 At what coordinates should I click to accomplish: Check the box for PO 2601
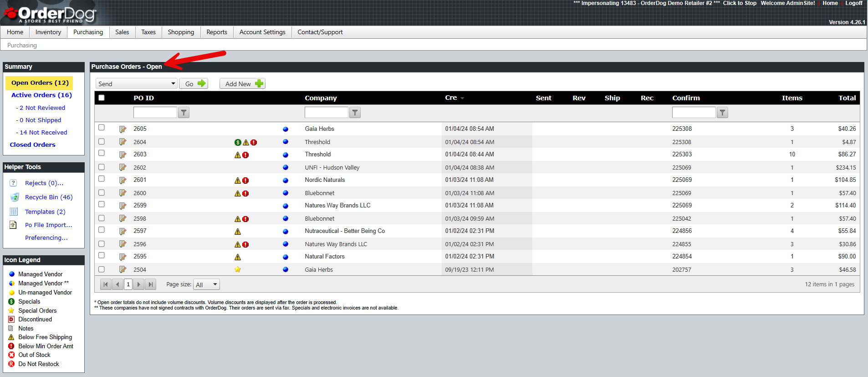pos(102,179)
